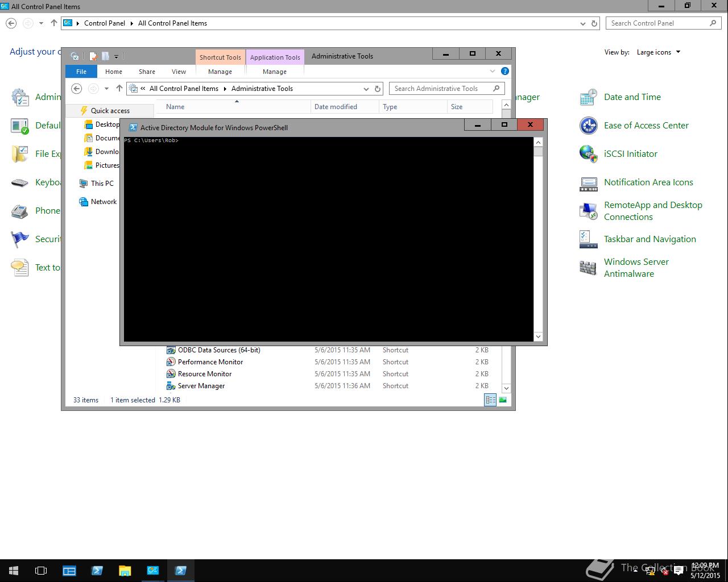Screen dimensions: 728x582
Task: Open the Application Tools Manage tab
Action: (275, 72)
